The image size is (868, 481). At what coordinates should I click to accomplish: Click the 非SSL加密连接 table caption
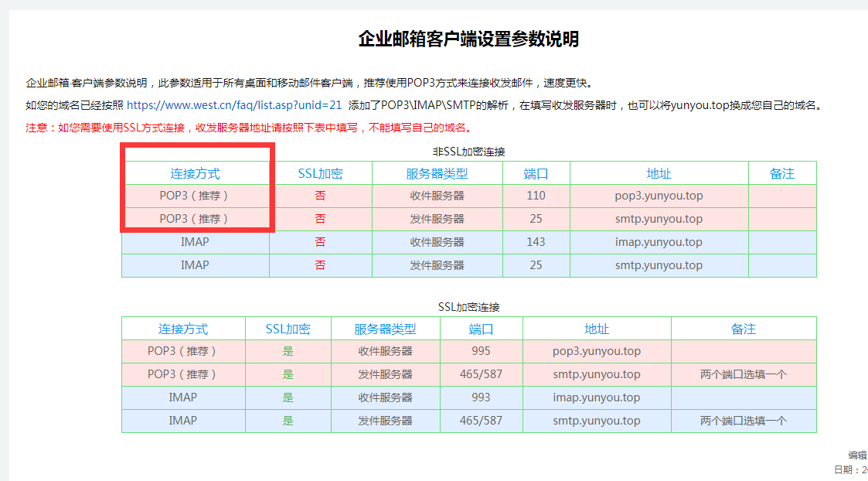click(x=469, y=152)
